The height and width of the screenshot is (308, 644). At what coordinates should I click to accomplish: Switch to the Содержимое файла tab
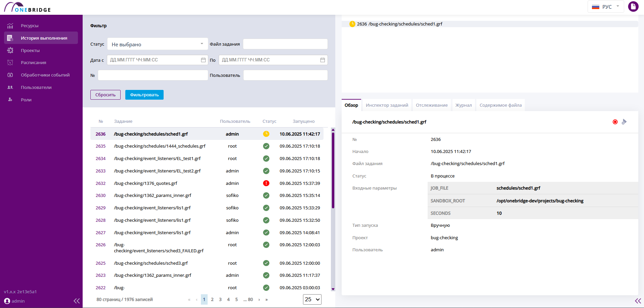pos(501,105)
